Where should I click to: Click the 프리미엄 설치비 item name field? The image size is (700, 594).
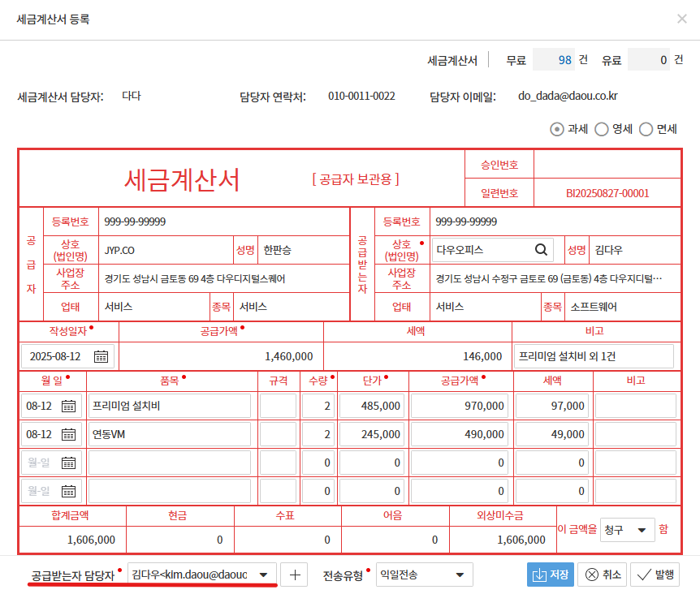tap(169, 407)
